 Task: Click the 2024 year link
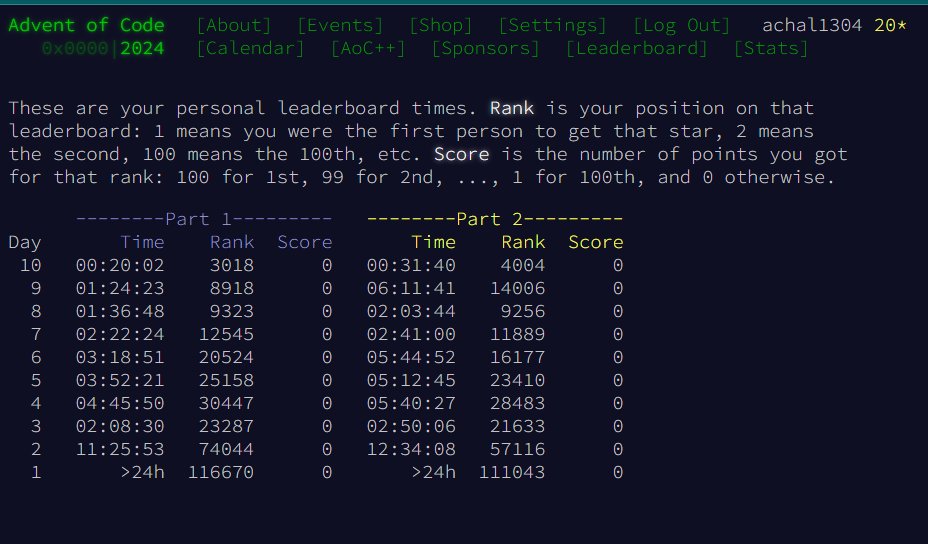142,49
